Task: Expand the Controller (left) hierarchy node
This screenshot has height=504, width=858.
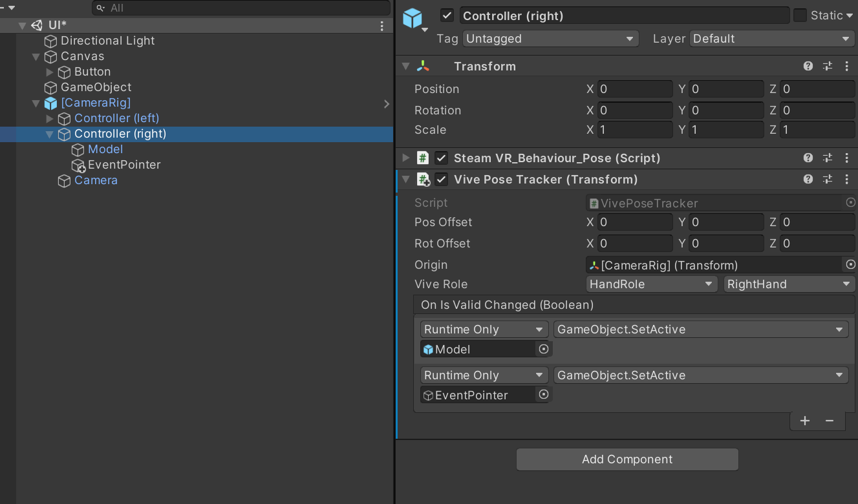Action: pyautogui.click(x=50, y=118)
